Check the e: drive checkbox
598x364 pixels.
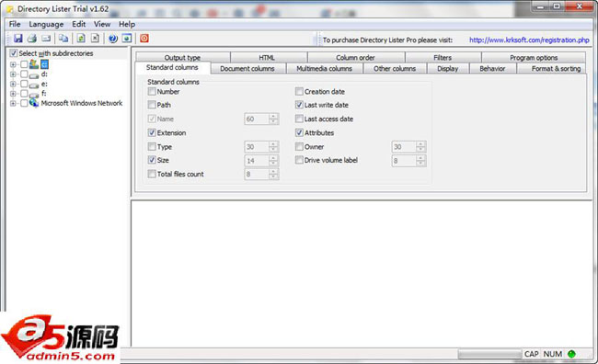tap(24, 84)
